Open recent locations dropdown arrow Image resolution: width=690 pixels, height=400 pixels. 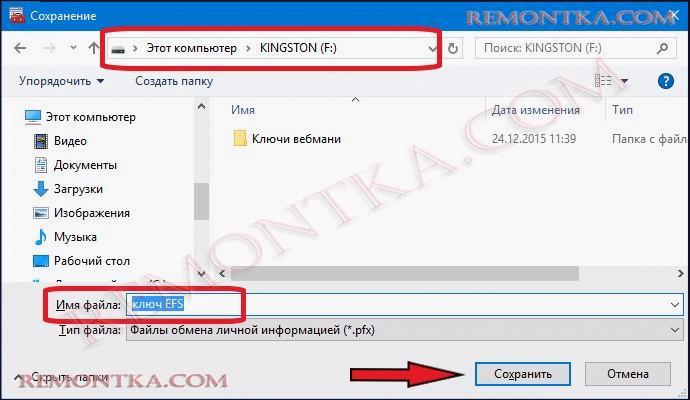click(73, 48)
